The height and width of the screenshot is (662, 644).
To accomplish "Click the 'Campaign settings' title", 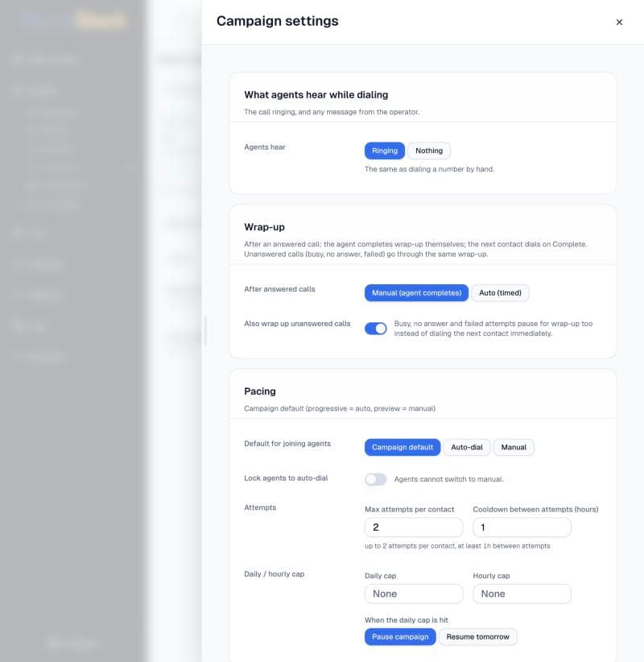I will 277,21.
